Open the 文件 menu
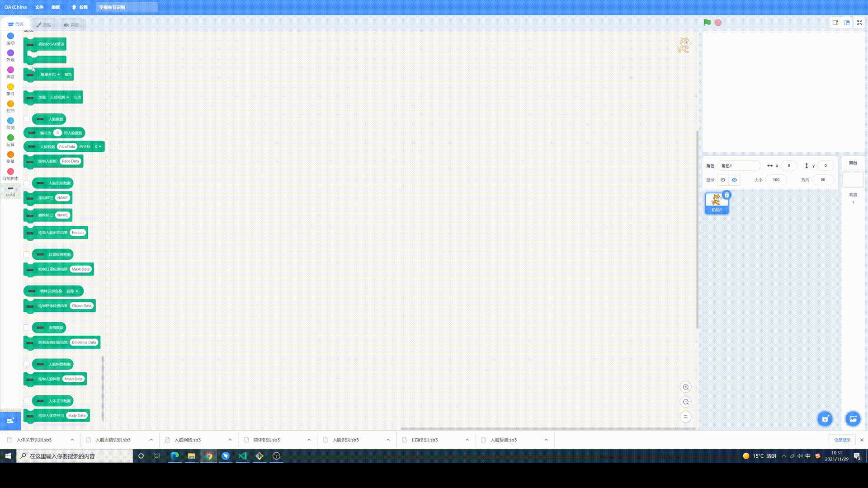The height and width of the screenshot is (488, 868). click(x=39, y=7)
